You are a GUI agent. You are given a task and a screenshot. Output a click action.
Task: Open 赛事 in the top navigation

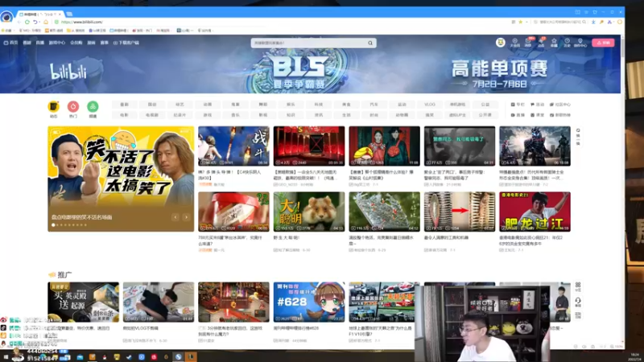[x=105, y=43]
